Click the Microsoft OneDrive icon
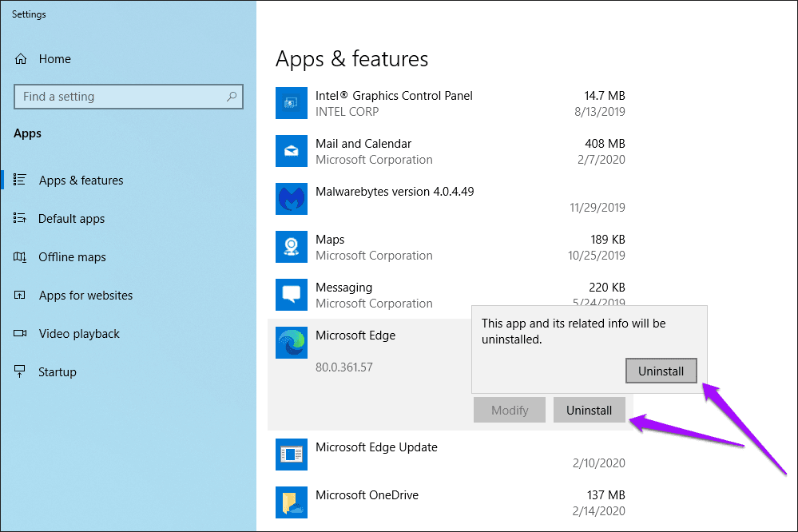 coord(292,502)
